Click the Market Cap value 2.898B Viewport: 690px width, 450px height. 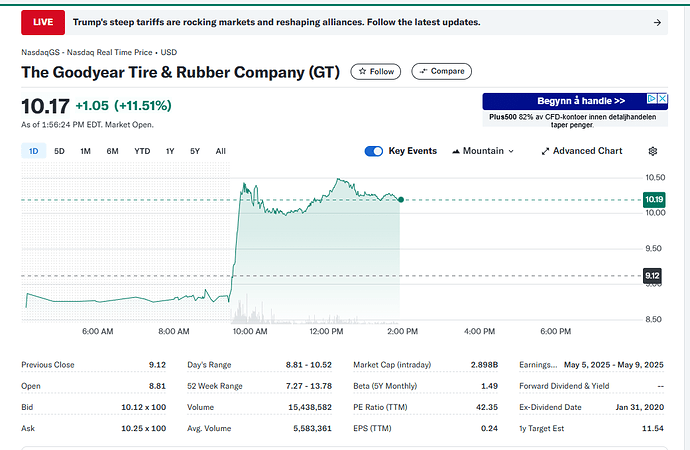pyautogui.click(x=484, y=365)
